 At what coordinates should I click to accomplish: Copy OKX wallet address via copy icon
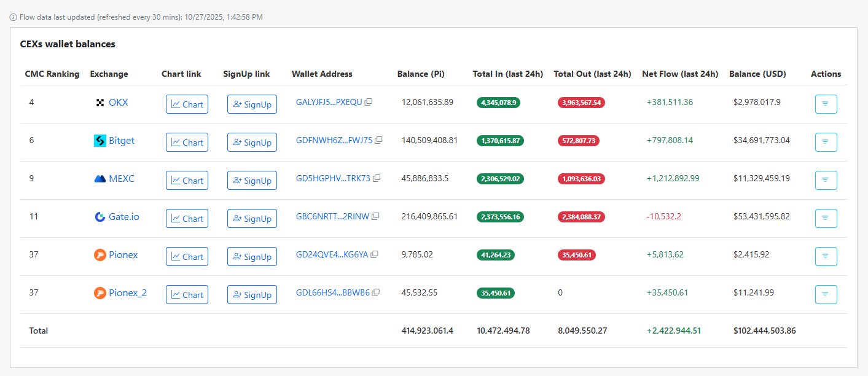(368, 102)
